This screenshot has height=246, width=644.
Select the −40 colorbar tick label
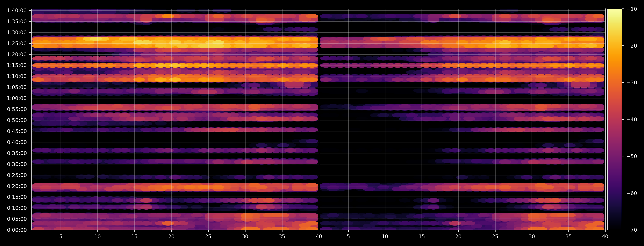(632, 119)
